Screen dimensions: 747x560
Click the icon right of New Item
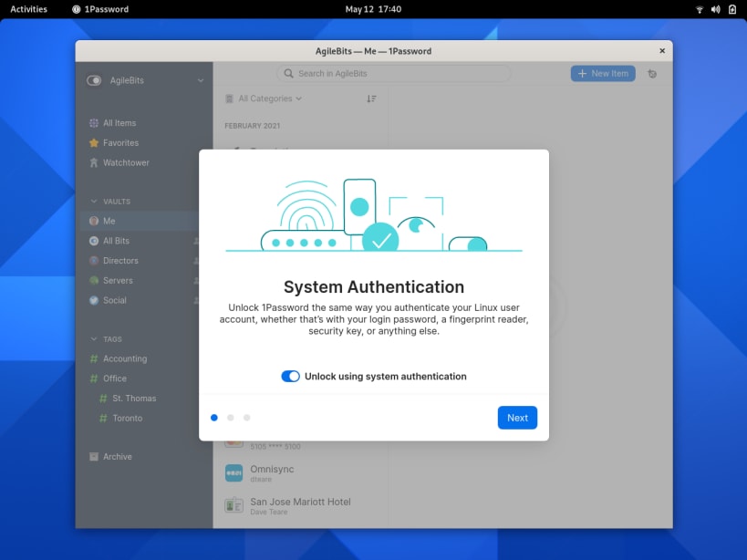click(x=652, y=74)
